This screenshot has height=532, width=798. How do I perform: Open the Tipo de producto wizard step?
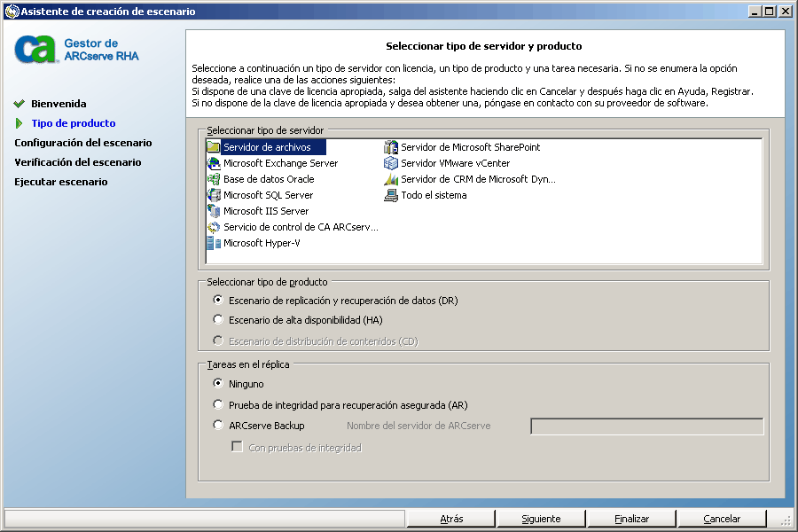point(74,123)
